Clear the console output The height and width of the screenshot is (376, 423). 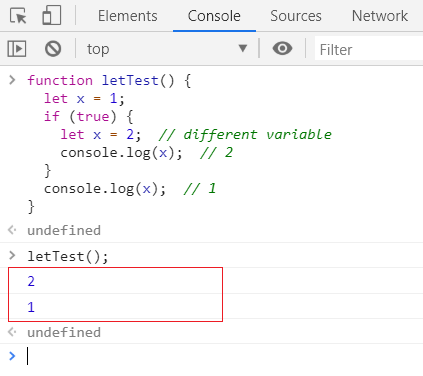coord(53,49)
